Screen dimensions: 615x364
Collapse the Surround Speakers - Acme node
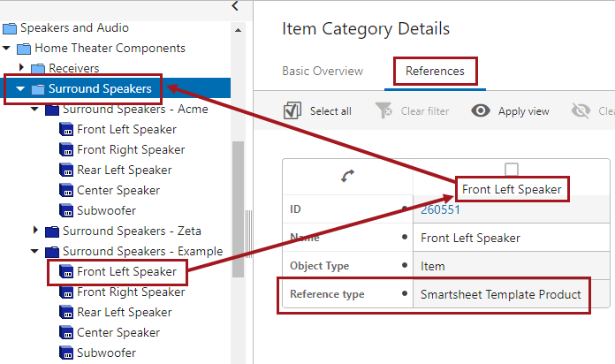click(x=34, y=109)
